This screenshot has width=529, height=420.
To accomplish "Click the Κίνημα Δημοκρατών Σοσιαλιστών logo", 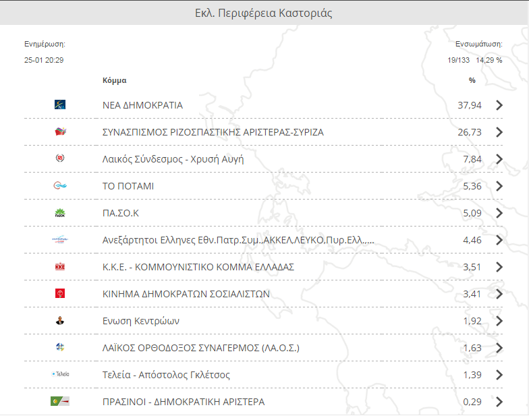I will pyautogui.click(x=60, y=293).
